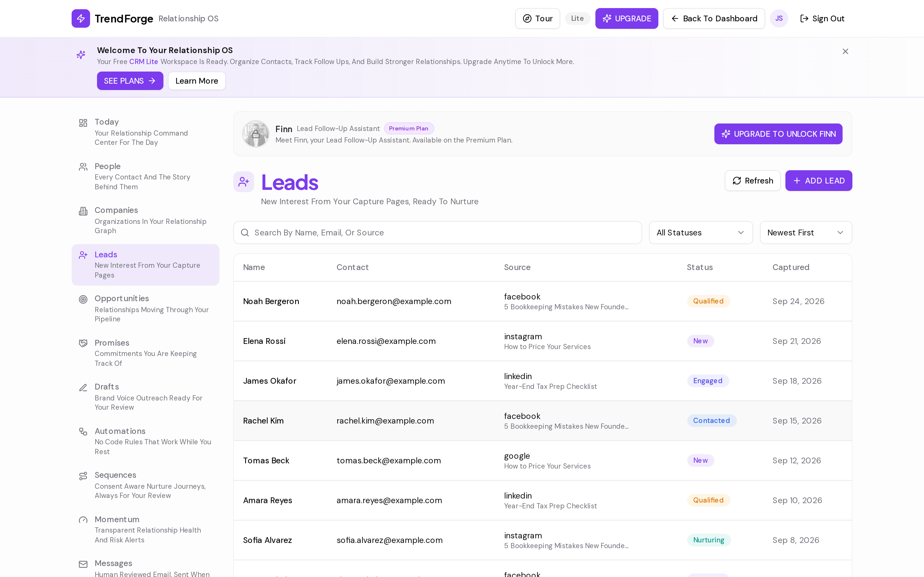Open the Today sidebar item
This screenshot has width=924, height=577.
click(145, 132)
